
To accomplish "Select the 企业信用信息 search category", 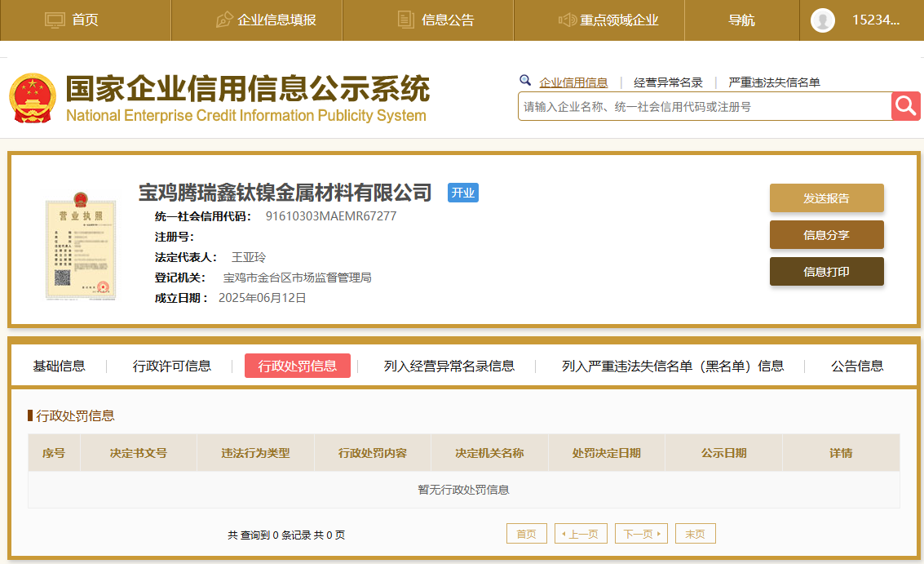I will [x=573, y=82].
